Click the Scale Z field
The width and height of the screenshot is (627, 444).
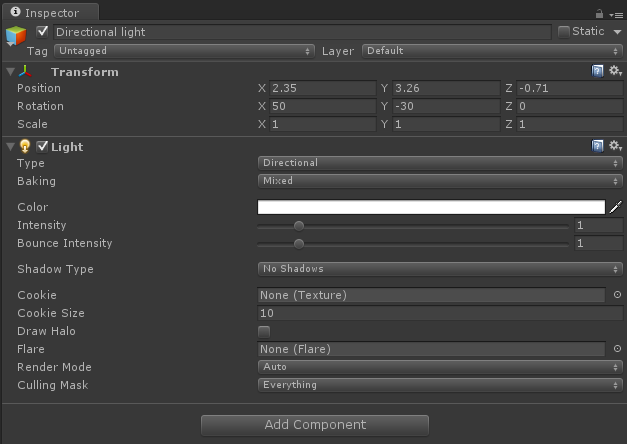569,124
